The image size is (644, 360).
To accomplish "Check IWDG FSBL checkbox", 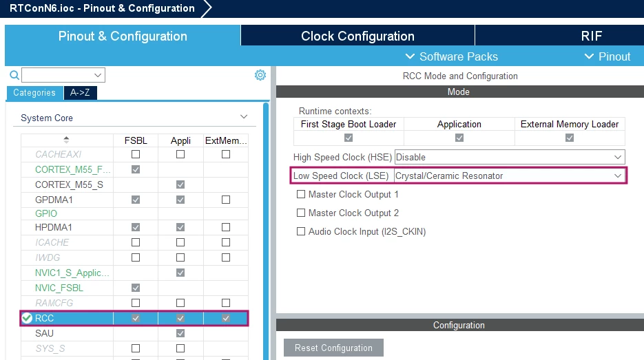I will [x=136, y=257].
